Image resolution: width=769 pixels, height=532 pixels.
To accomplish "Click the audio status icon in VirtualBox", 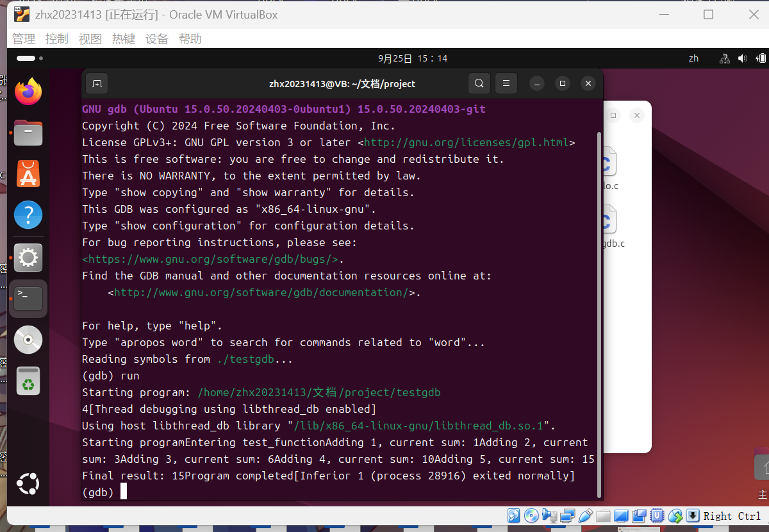I will [549, 516].
